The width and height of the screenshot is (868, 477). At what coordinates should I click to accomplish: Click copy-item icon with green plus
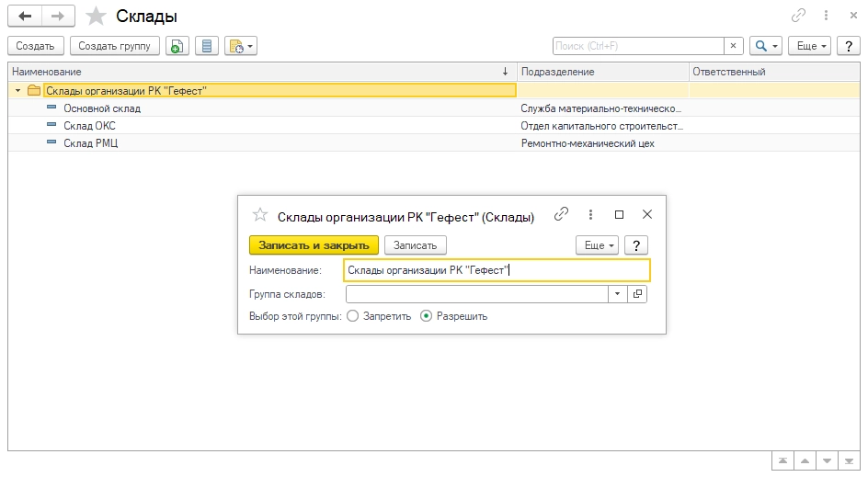pos(177,46)
